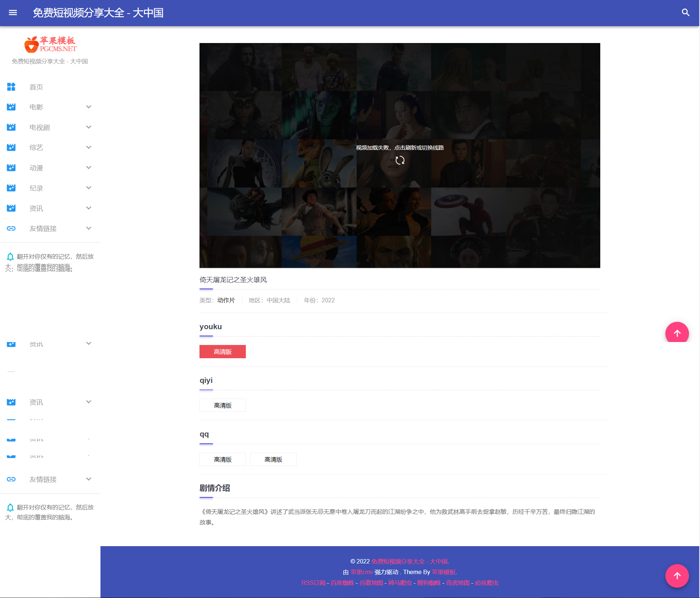
Task: Click the homepage grid icon in sidebar
Action: [x=11, y=87]
